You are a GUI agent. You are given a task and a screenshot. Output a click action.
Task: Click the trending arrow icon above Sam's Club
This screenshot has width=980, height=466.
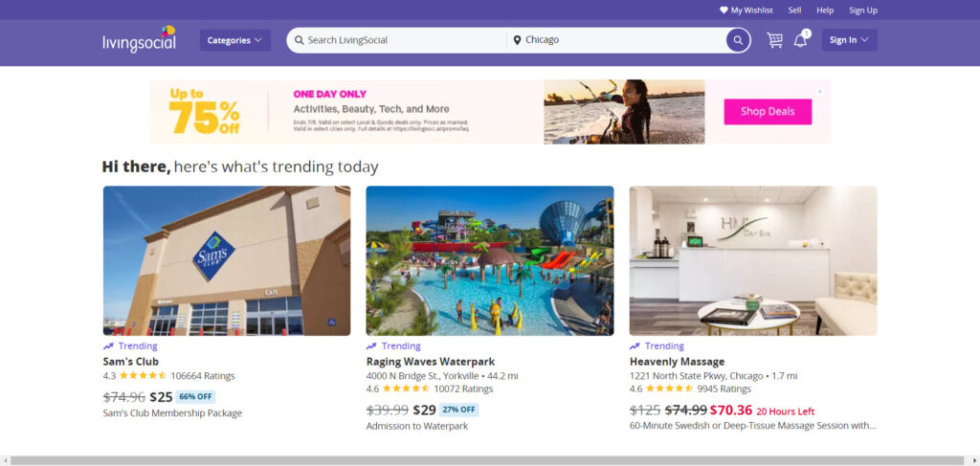click(x=108, y=346)
